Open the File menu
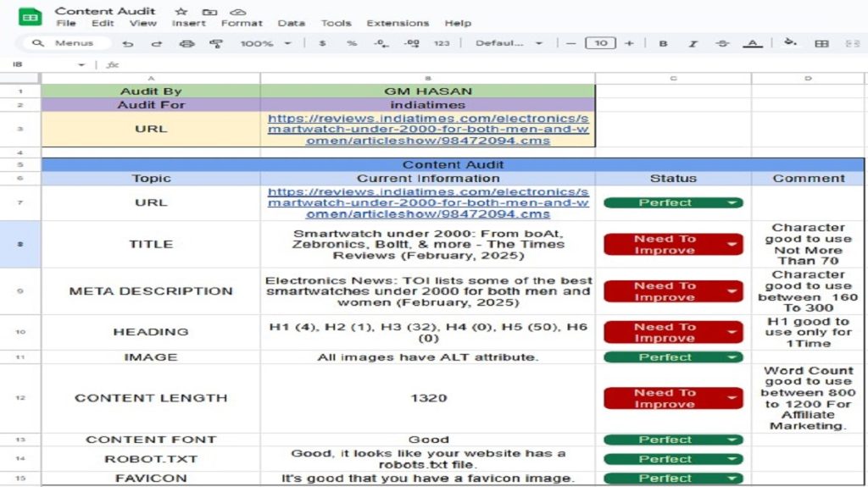Screen dimensions: 868x487 (x=66, y=23)
